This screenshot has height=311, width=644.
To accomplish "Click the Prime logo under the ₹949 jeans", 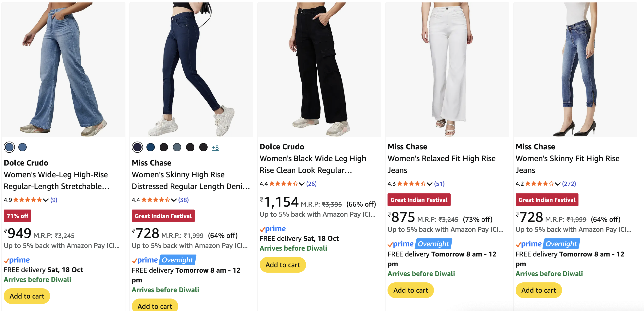I will click(17, 260).
